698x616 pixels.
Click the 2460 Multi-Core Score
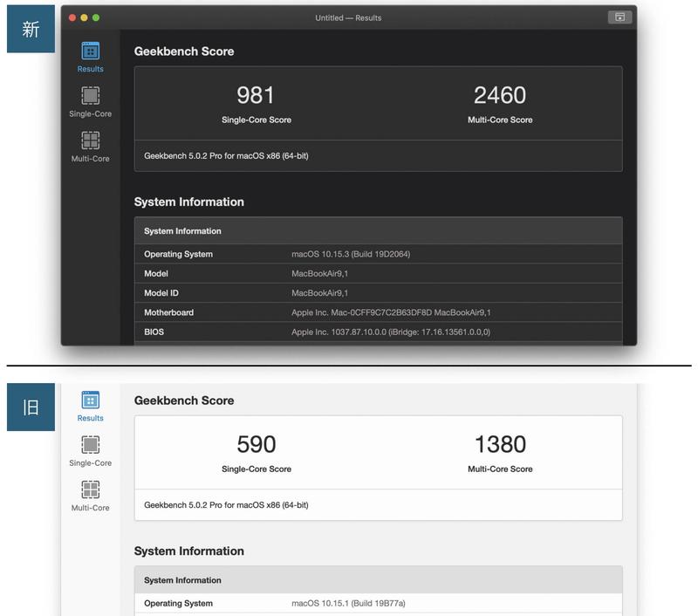[500, 95]
